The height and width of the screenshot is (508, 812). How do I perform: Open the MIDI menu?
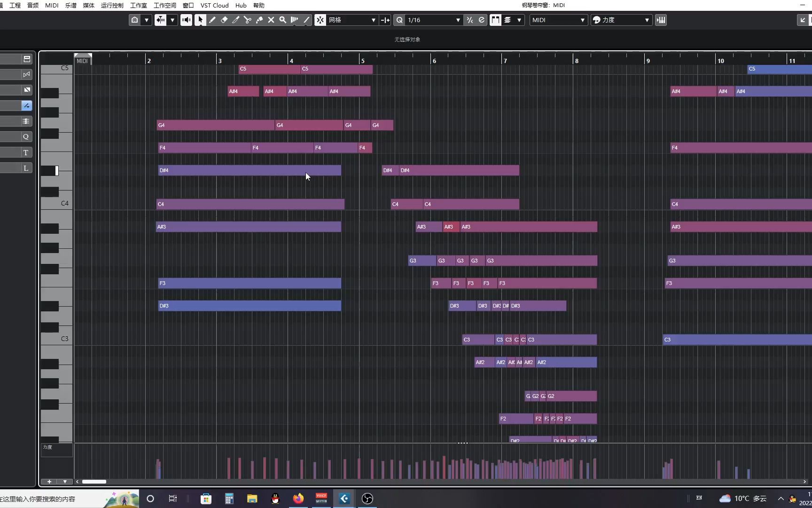tap(52, 5)
